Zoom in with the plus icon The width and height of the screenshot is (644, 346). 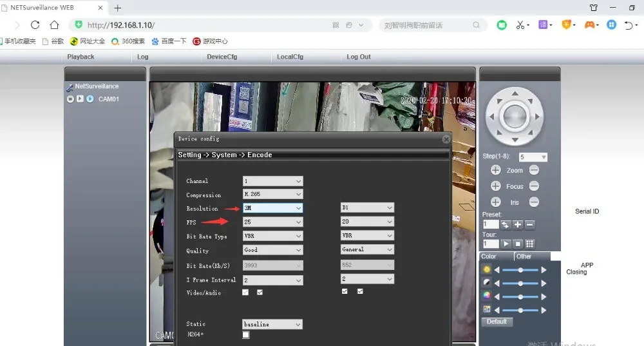[496, 170]
